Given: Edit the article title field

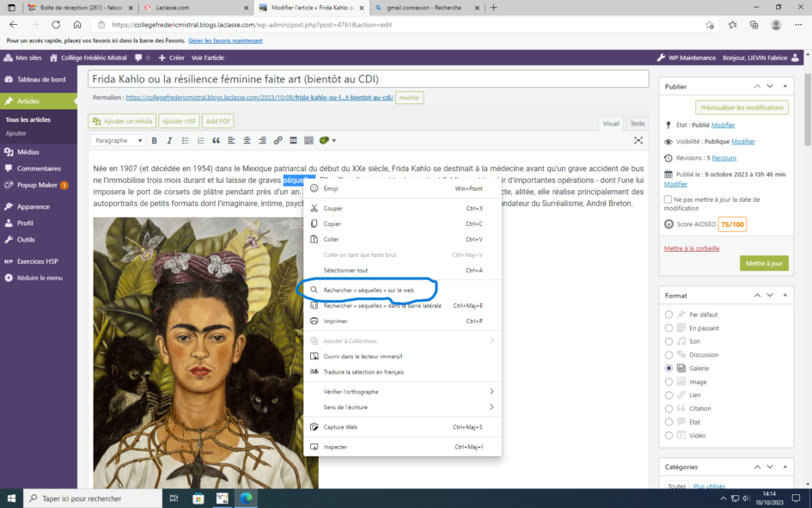Looking at the screenshot, I should point(369,79).
